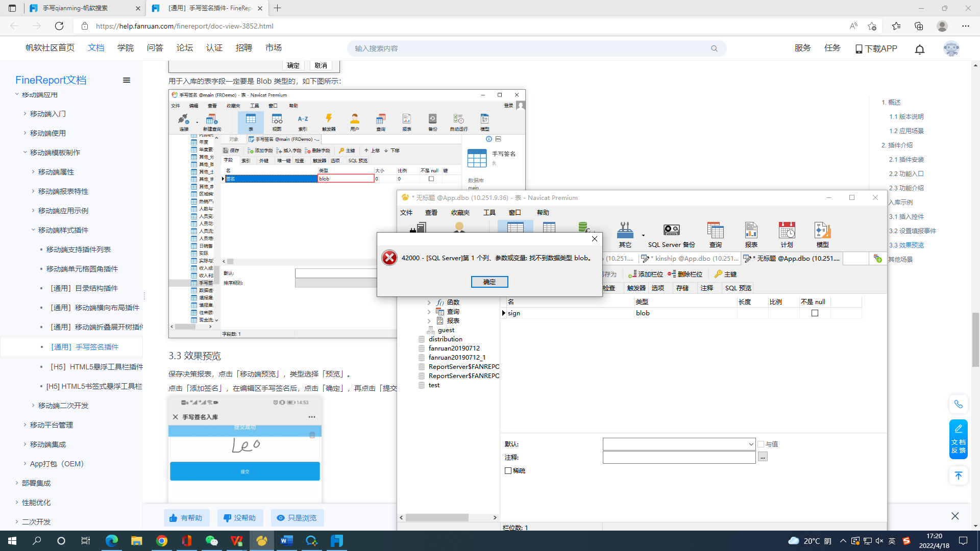Viewport: 980px width, 551px height.
Task: Click 下载APP in the header
Action: 876,48
